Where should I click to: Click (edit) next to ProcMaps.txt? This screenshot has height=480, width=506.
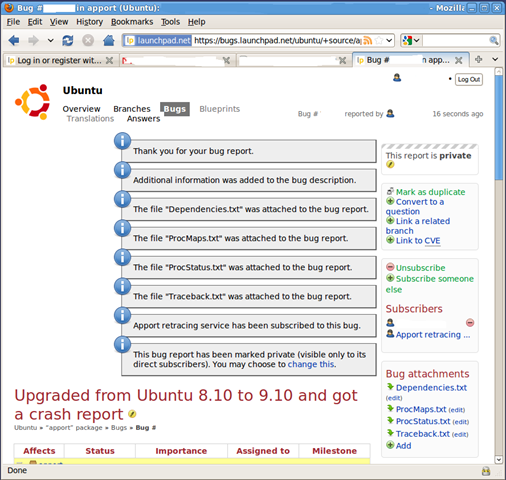click(457, 410)
